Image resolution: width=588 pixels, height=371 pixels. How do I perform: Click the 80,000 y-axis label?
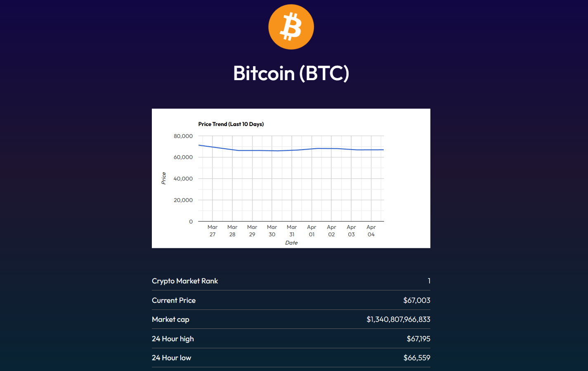coord(183,136)
